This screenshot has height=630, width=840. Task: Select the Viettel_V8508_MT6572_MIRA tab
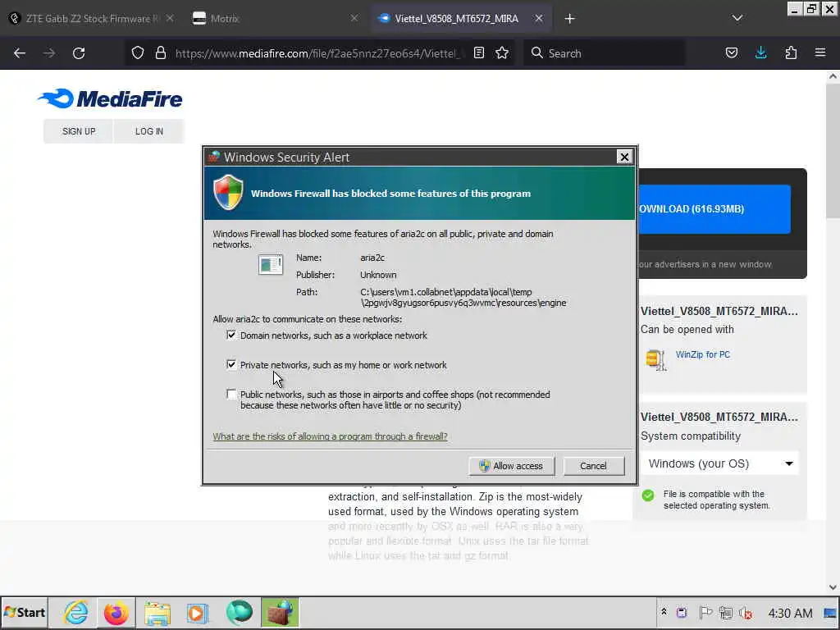click(459, 18)
